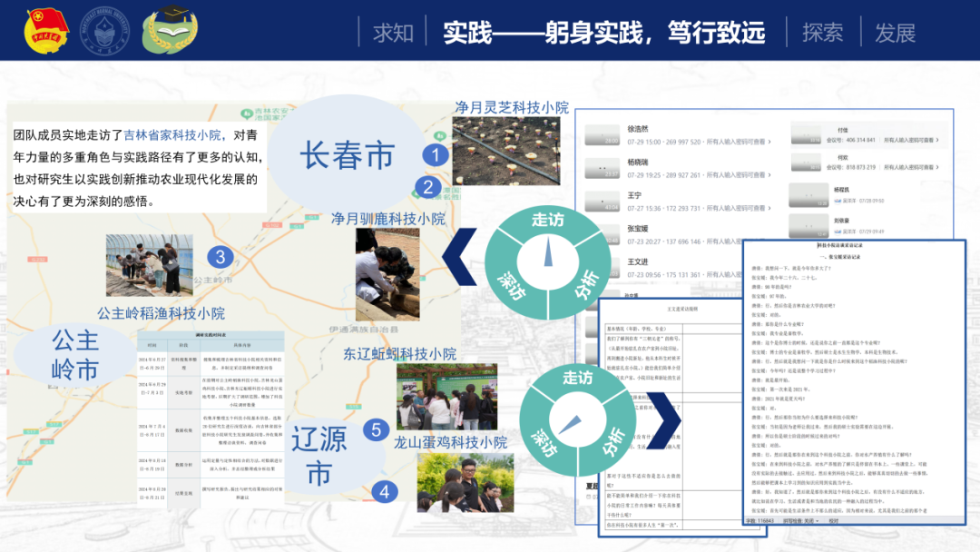Expand the 徐浩然 meeting record arrow

770,143
